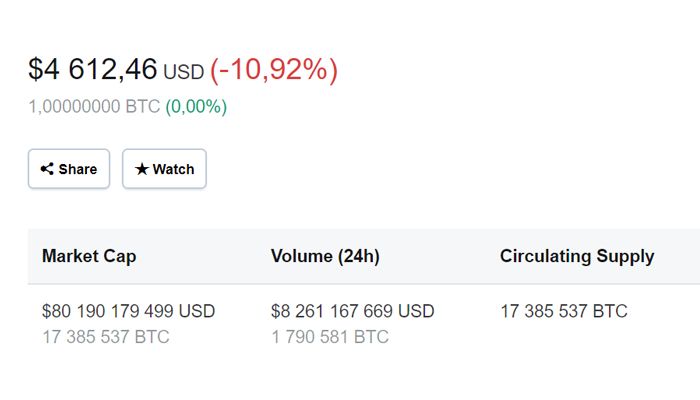Image resolution: width=700 pixels, height=400 pixels.
Task: Click the share icon in Share button
Action: click(47, 169)
